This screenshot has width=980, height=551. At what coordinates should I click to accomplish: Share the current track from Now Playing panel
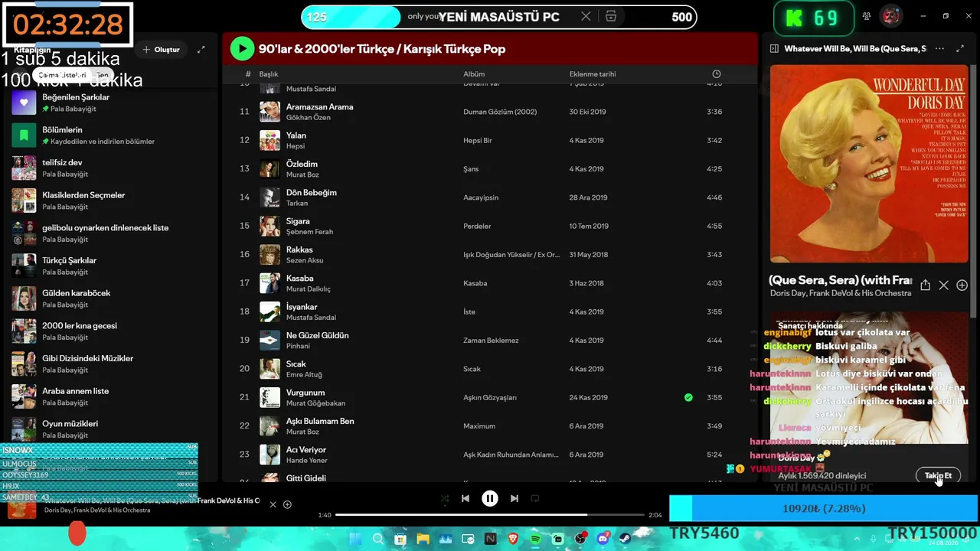[925, 285]
